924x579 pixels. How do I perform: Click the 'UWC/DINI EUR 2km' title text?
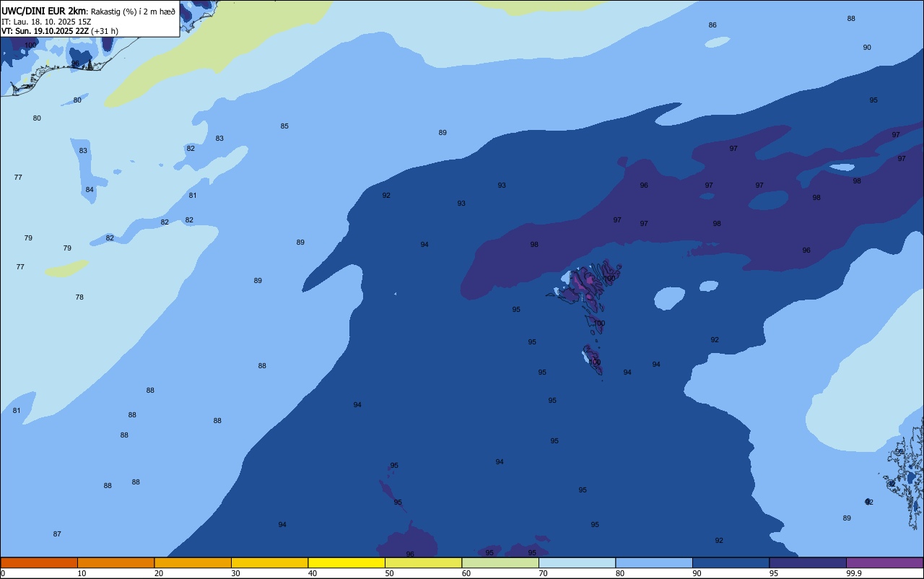coord(43,11)
